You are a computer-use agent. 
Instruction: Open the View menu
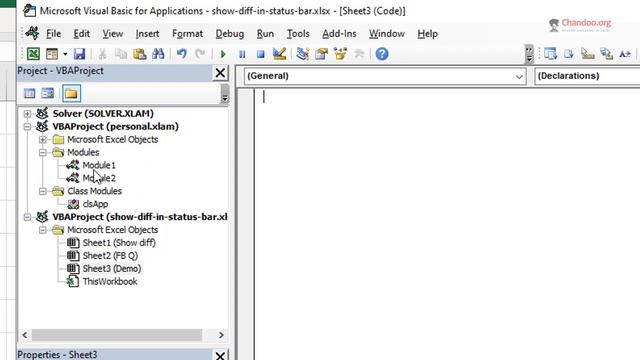pos(113,34)
